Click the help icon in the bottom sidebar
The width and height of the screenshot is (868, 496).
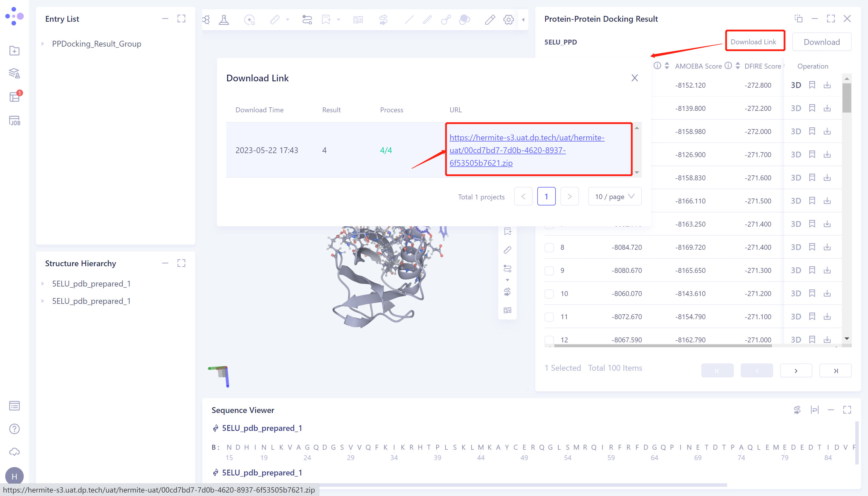click(14, 429)
